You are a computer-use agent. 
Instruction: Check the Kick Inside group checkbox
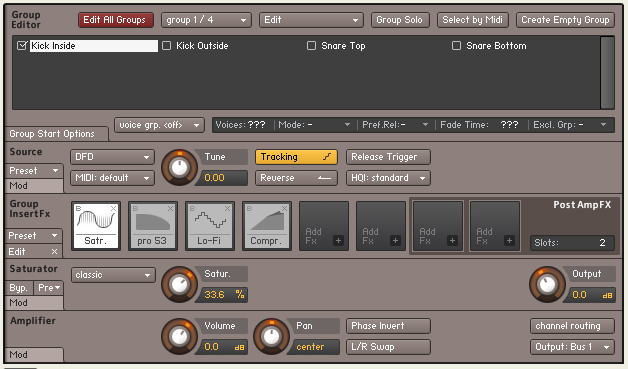[x=22, y=46]
